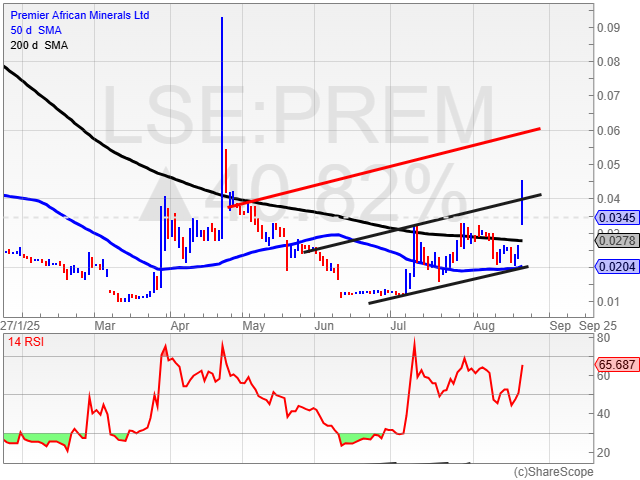Click the (c)ShareScope copyright text

553,472
